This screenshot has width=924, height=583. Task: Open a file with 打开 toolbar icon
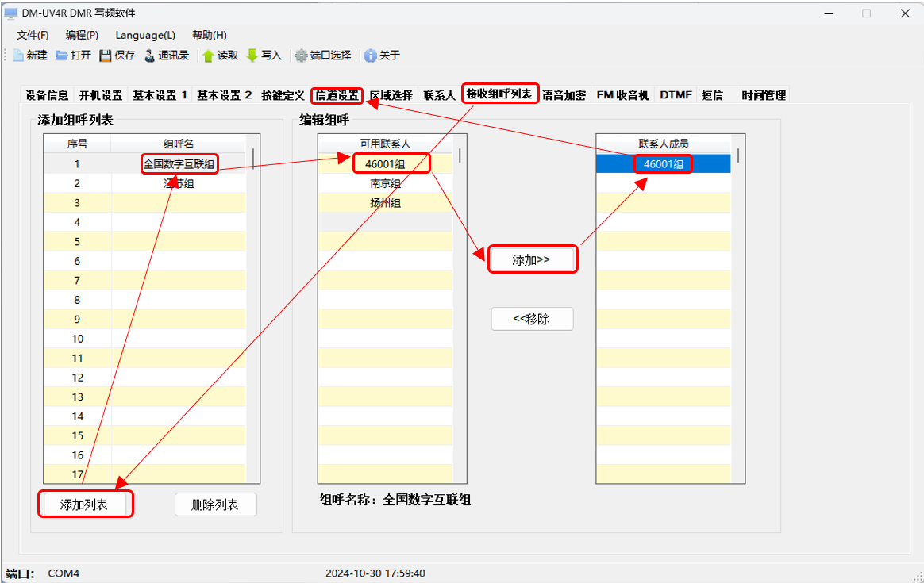point(61,56)
